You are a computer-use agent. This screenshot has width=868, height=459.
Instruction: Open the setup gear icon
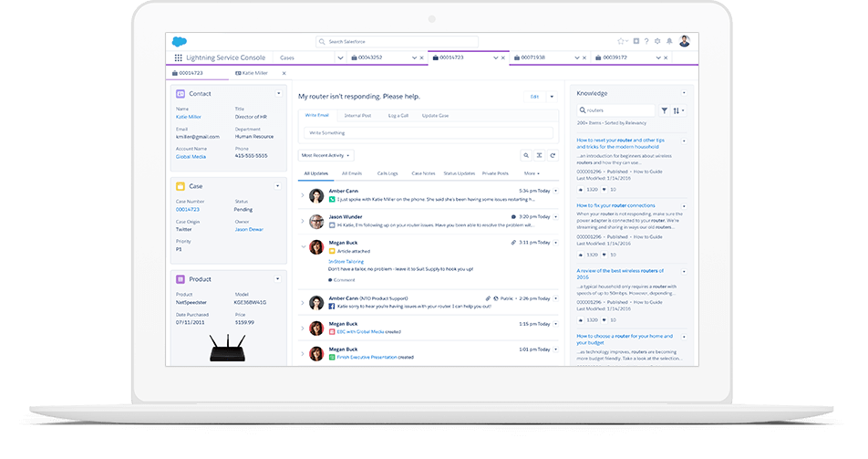[x=657, y=41]
